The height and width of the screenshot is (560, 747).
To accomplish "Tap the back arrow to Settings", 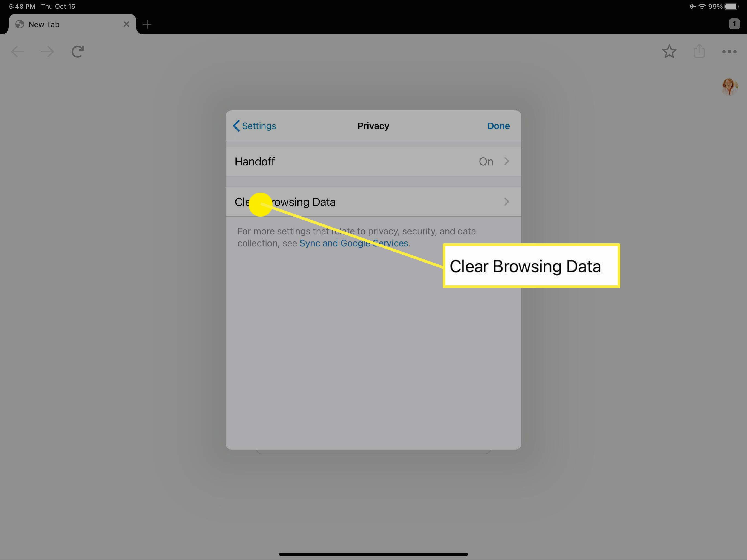I will pos(237,125).
